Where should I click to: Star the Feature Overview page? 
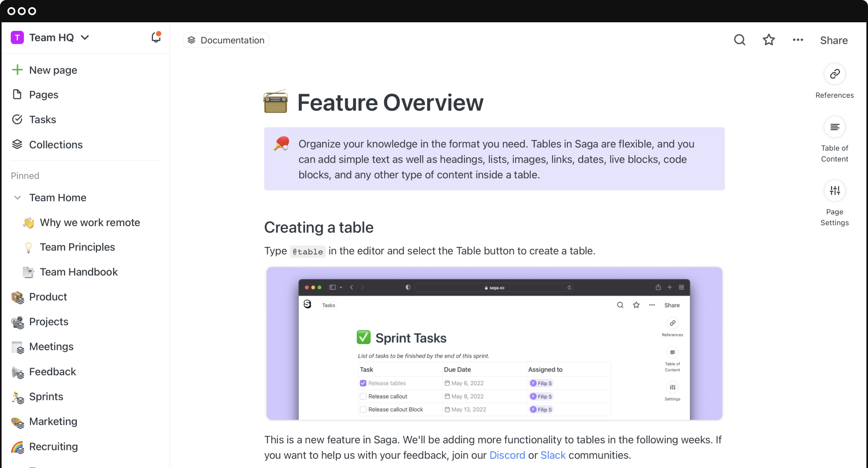[x=769, y=40]
